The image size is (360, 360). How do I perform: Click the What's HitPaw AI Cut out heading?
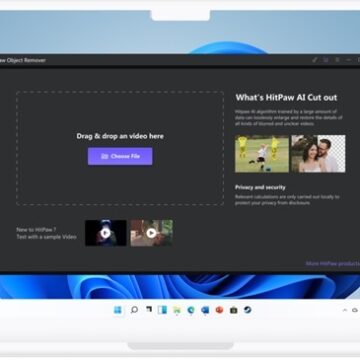tap(286, 98)
